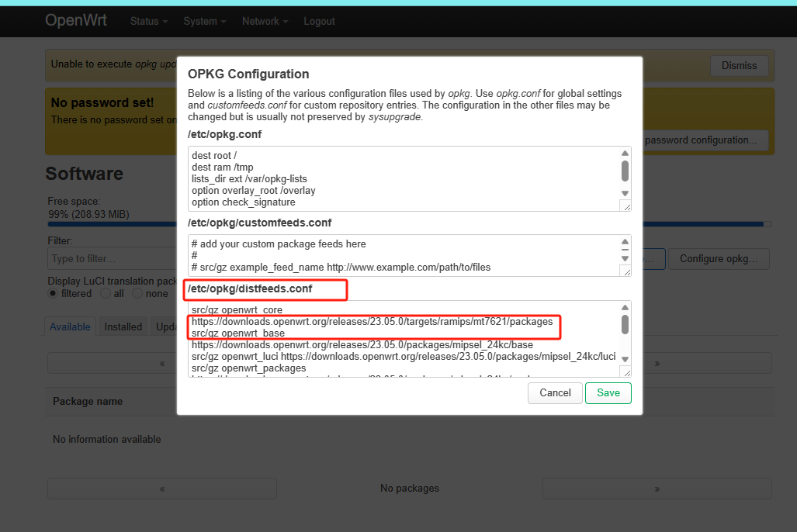This screenshot has height=532, width=797.
Task: Select the none translation packs radio
Action: tap(137, 293)
